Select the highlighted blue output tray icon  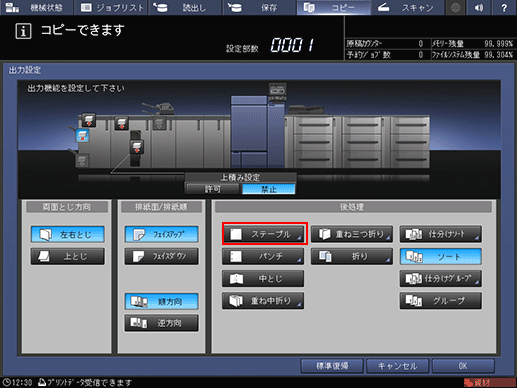tap(82, 136)
